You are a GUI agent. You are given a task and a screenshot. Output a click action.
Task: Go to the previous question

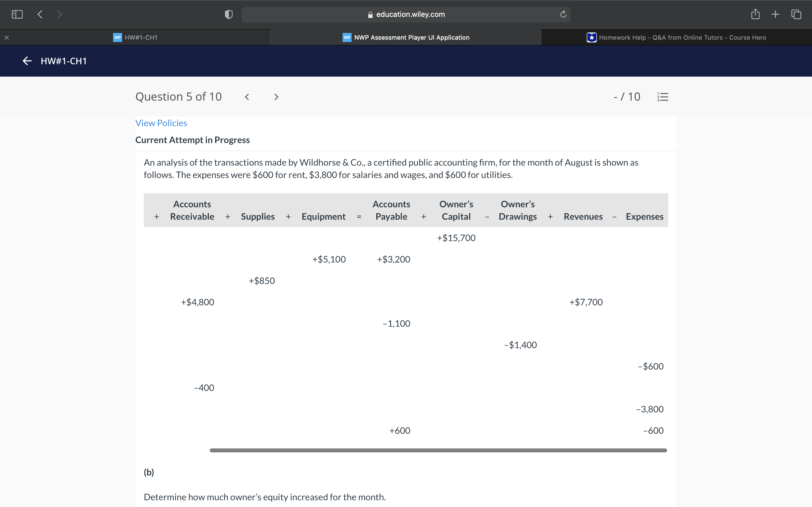(x=247, y=97)
